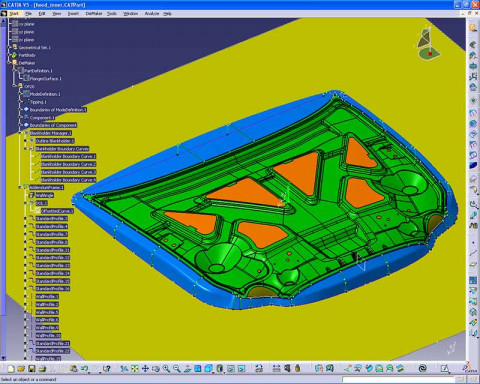The width and height of the screenshot is (480, 384).
Task: Click the compass in the viewport corner
Action: tap(428, 44)
